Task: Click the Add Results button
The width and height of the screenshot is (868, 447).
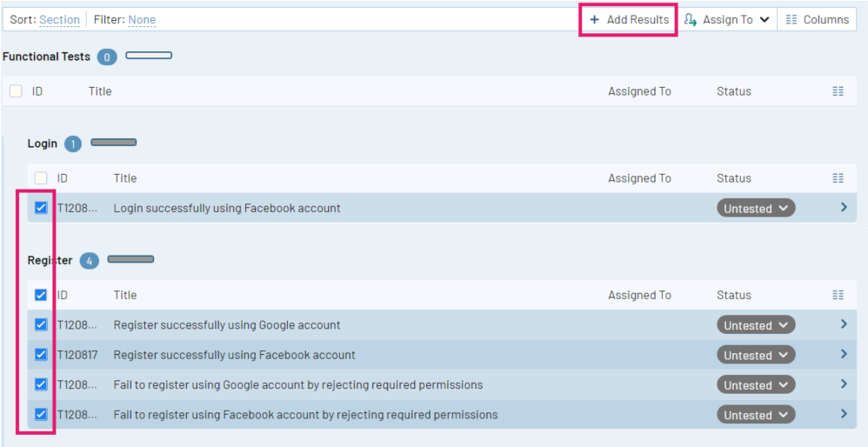Action: [629, 19]
